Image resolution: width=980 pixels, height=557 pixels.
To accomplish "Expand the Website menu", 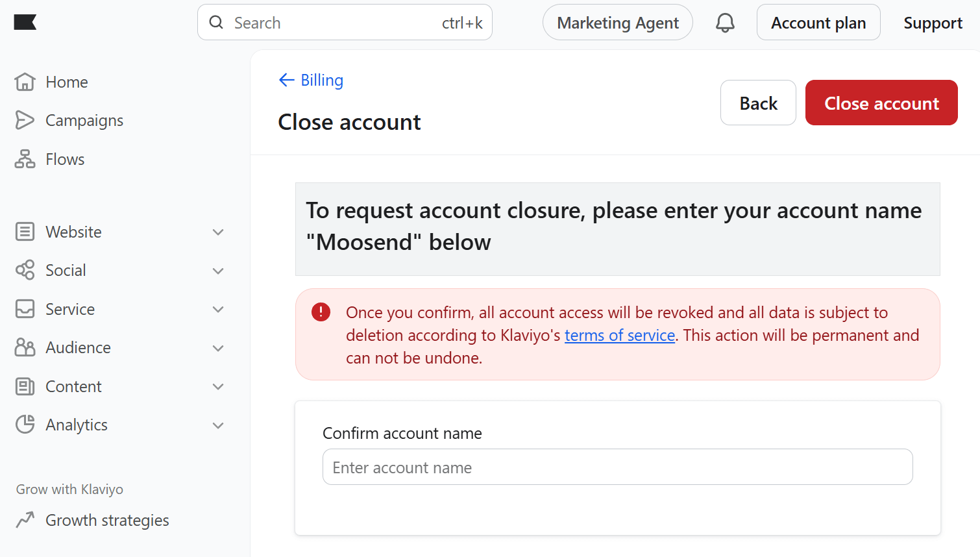I will pyautogui.click(x=217, y=232).
